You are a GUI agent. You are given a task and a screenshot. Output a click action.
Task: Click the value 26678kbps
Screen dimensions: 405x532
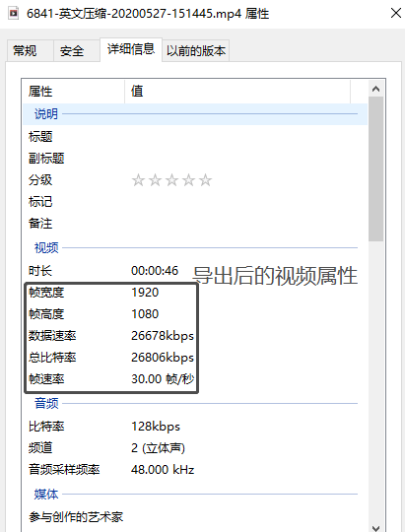pyautogui.click(x=163, y=336)
